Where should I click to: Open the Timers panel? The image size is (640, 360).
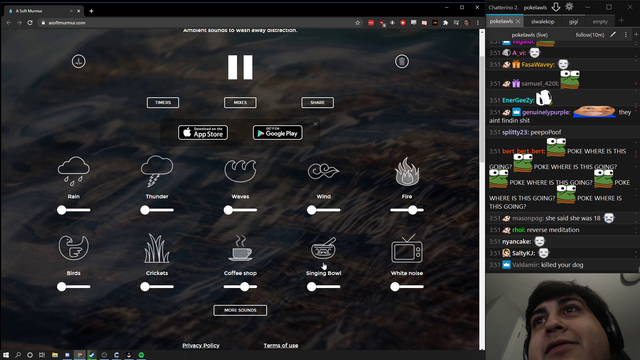coord(163,102)
